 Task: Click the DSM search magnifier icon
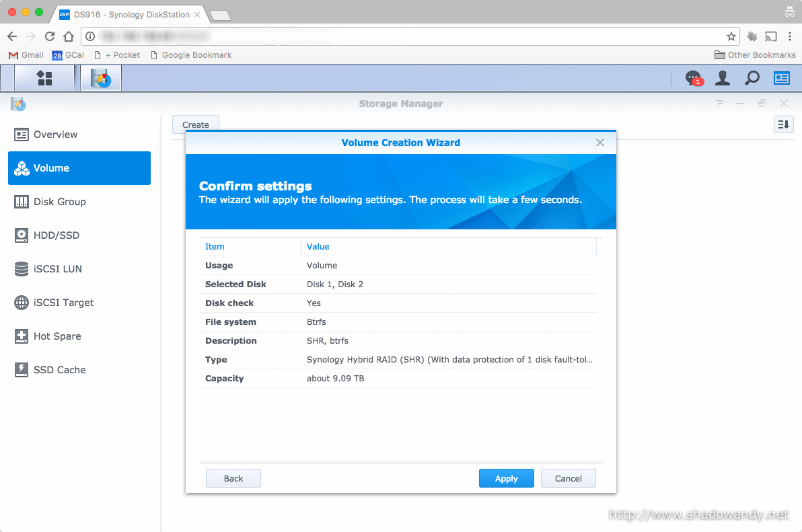pyautogui.click(x=752, y=78)
